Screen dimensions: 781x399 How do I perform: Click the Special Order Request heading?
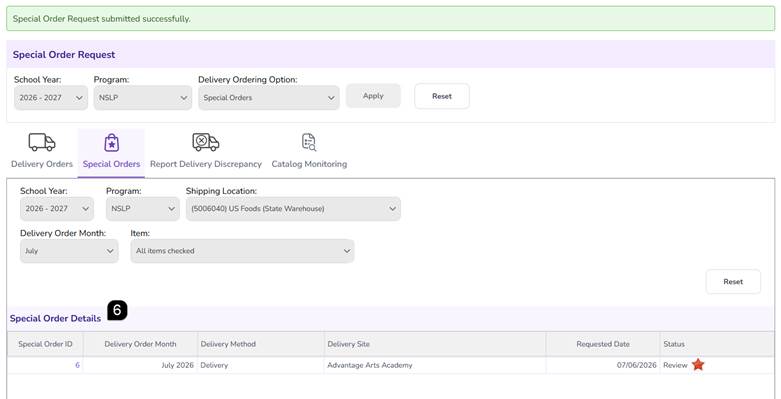(x=64, y=55)
